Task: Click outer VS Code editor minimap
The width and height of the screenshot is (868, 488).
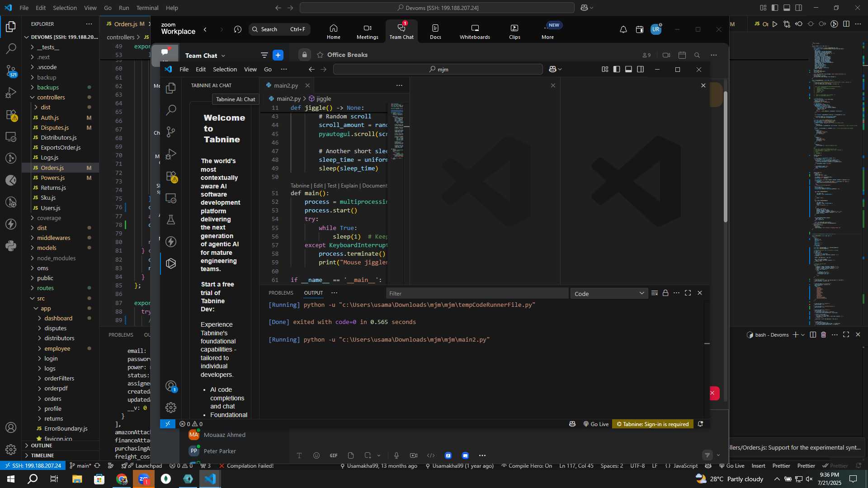Action: click(836, 183)
